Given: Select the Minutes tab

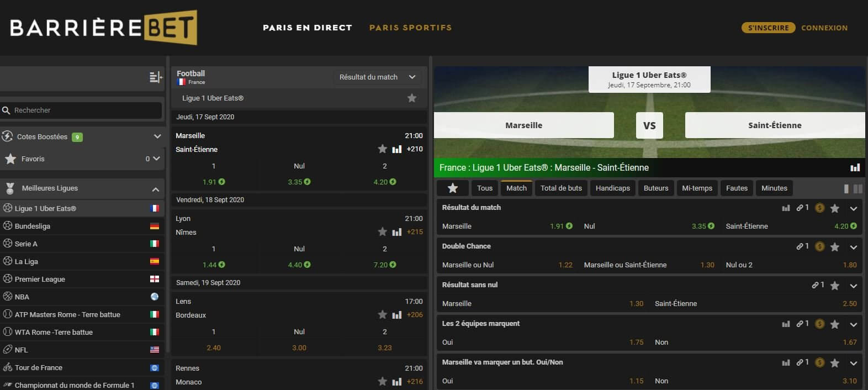Looking at the screenshot, I should coord(774,188).
